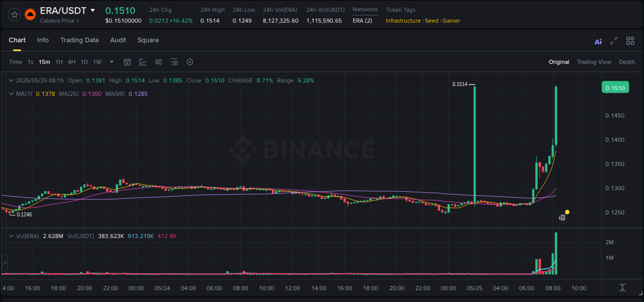Image resolution: width=644 pixels, height=302 pixels.
Task: Collapse the OHLC data legend chevron
Action: 11,80
